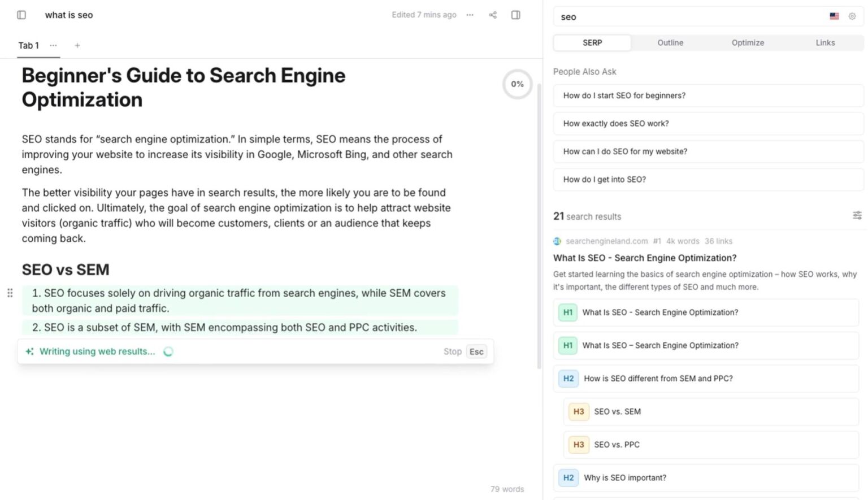Open SERP settings with the gear icon
Viewport: 868px width, 500px height.
click(852, 16)
